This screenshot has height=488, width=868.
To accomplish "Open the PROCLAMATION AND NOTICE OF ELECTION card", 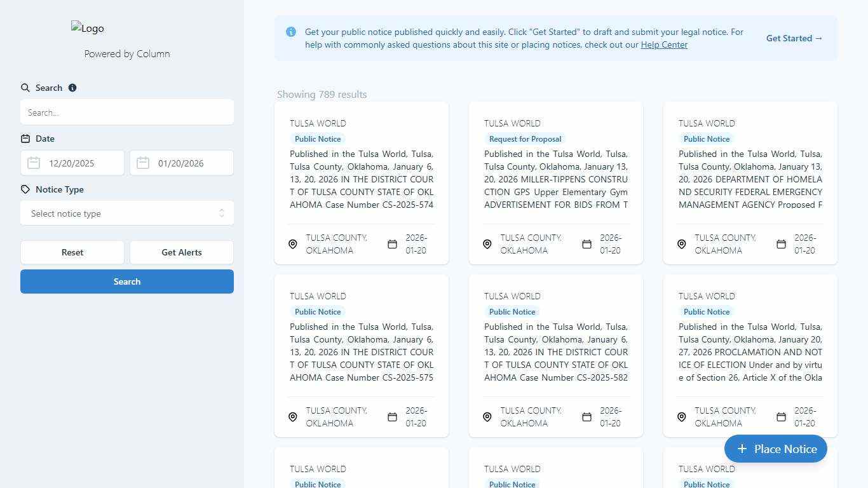I will [750, 352].
